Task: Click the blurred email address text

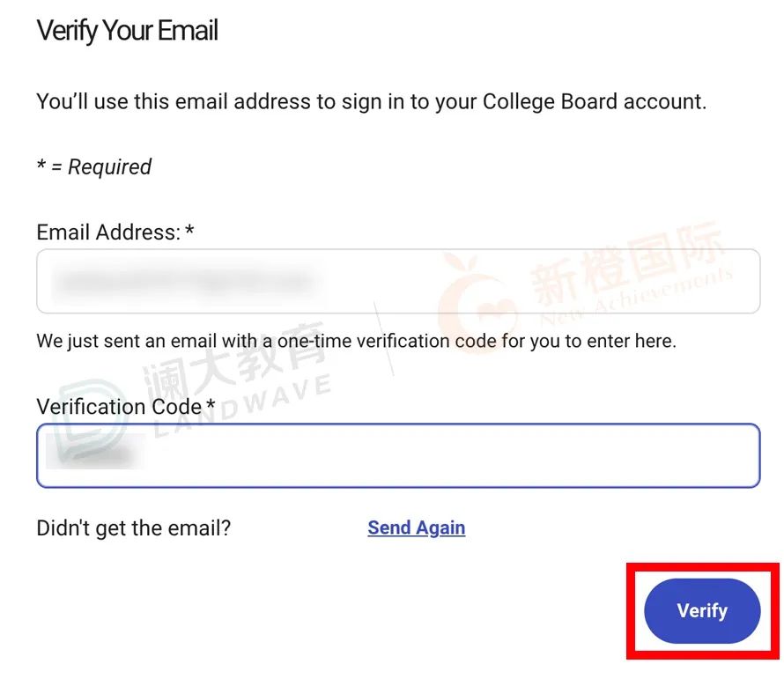Action: pos(182,282)
